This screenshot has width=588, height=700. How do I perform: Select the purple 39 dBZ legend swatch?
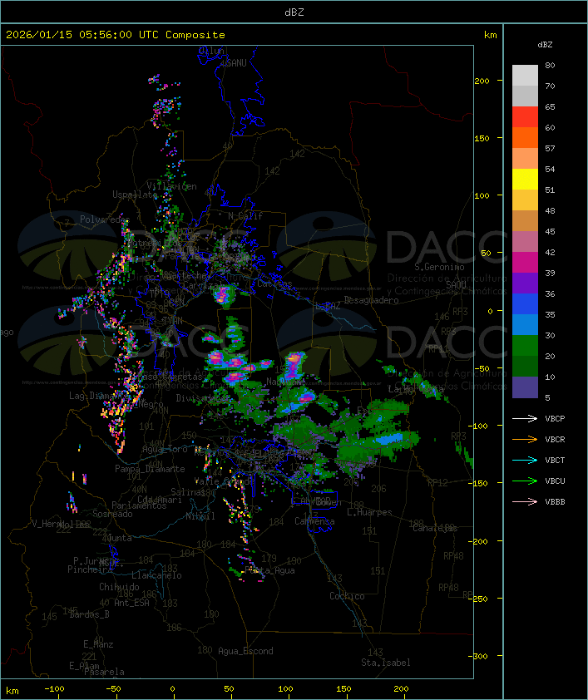point(525,283)
